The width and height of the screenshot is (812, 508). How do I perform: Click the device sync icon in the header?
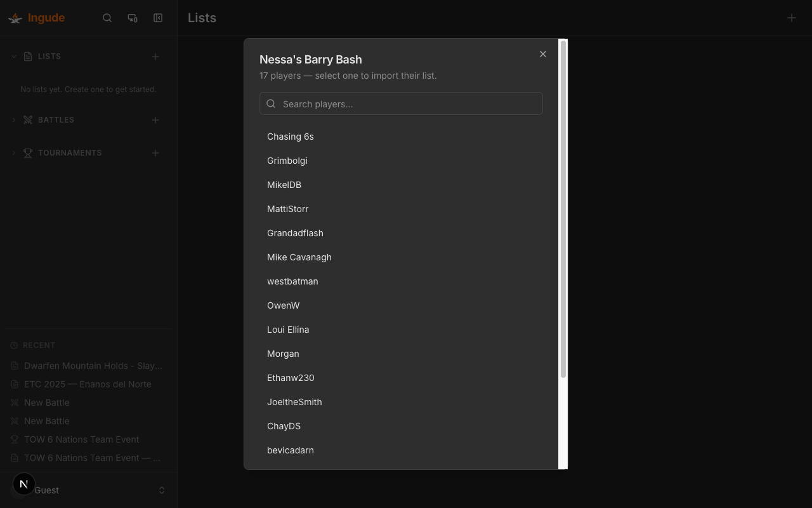(133, 18)
